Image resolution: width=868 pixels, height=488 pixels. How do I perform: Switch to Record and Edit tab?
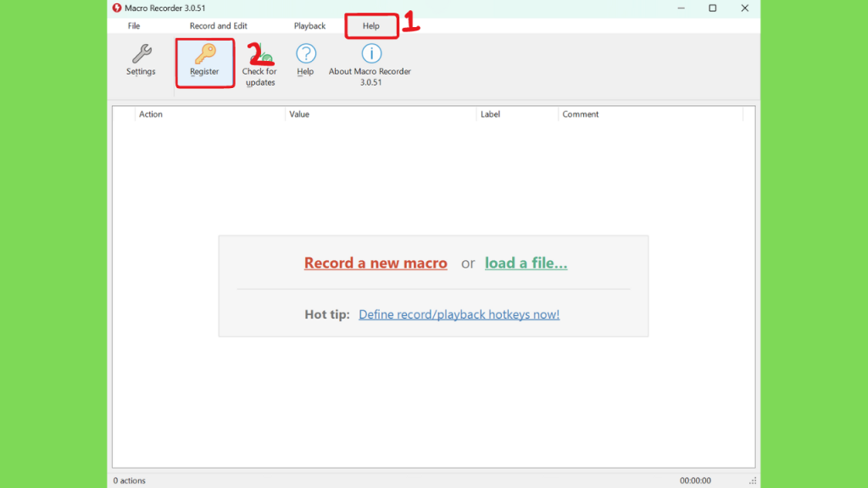pos(218,26)
